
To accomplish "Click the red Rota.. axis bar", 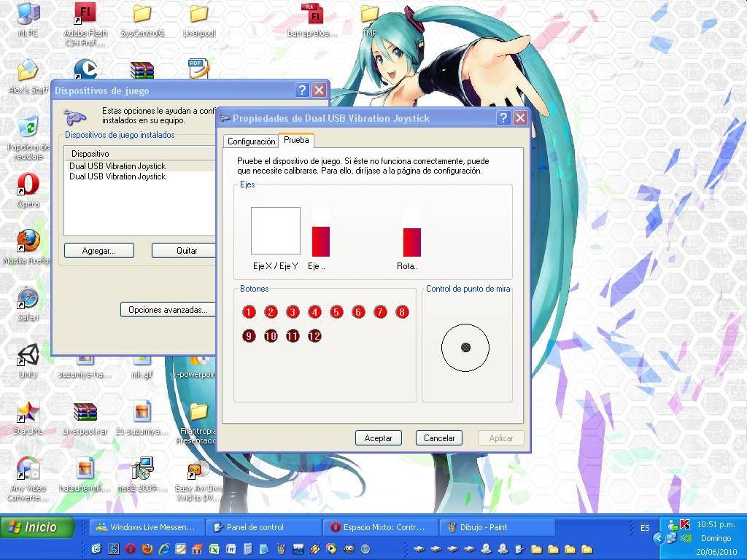I will [x=412, y=242].
